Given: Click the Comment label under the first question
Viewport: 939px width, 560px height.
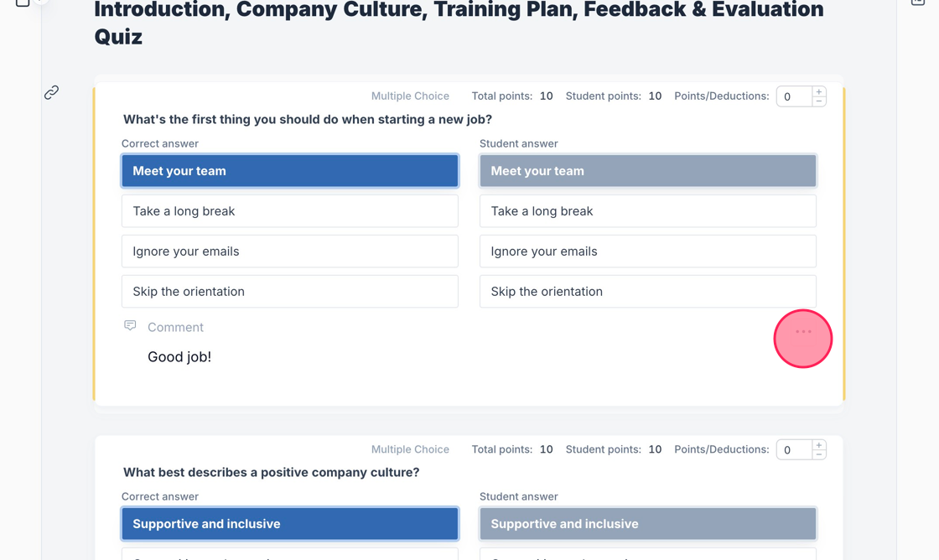Looking at the screenshot, I should coord(175,328).
